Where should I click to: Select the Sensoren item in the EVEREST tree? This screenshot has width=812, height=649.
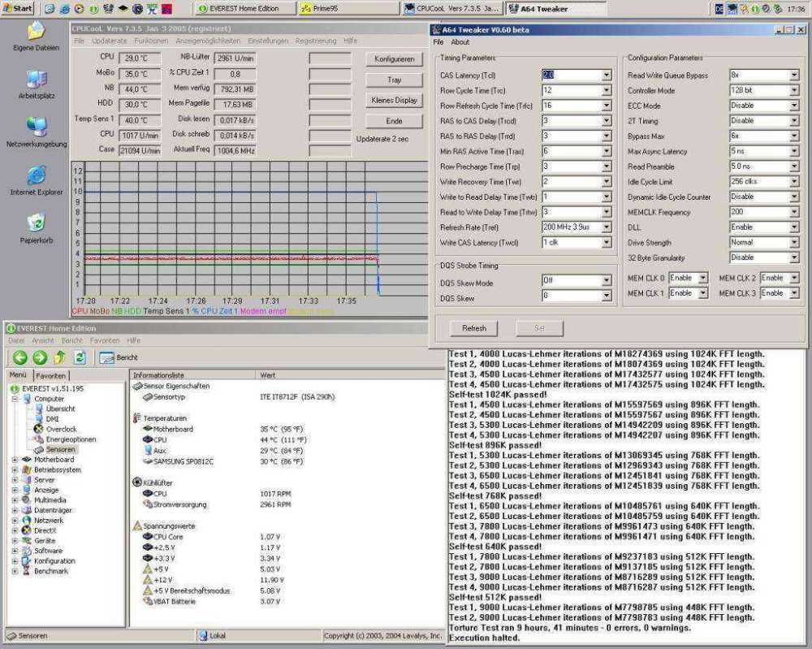tap(61, 449)
